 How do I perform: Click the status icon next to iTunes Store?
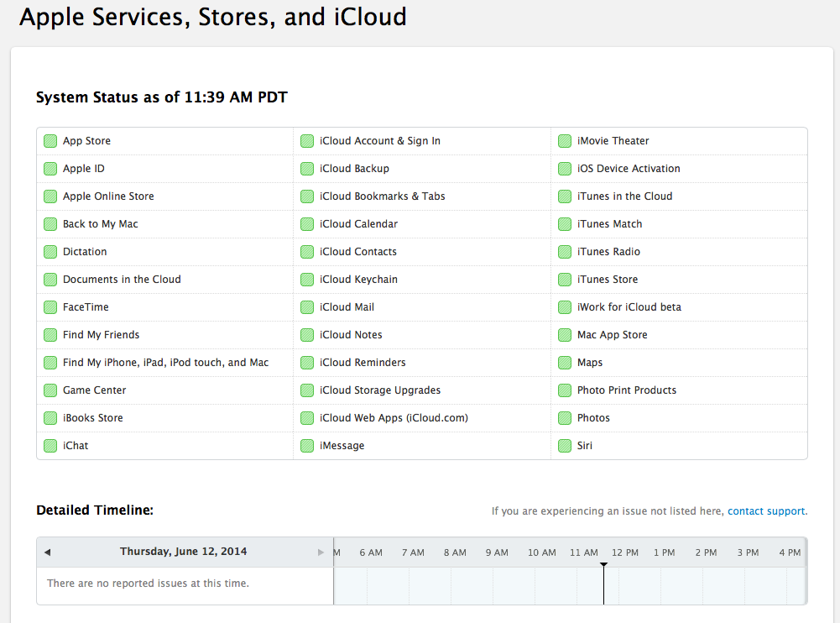[x=565, y=280]
